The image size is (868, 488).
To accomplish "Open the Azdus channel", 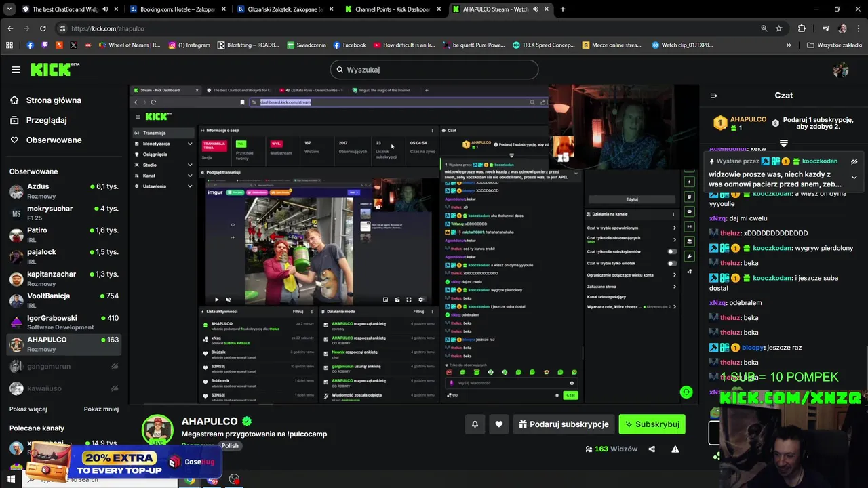I will point(64,191).
